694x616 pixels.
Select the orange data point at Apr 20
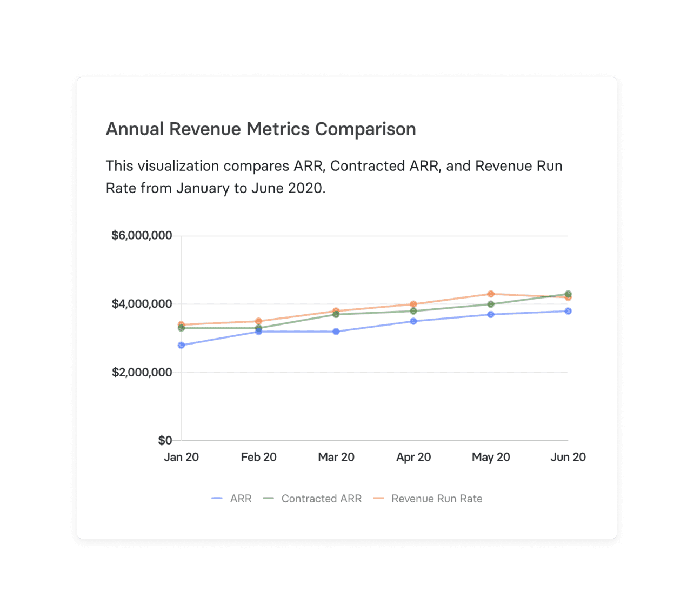(x=413, y=304)
